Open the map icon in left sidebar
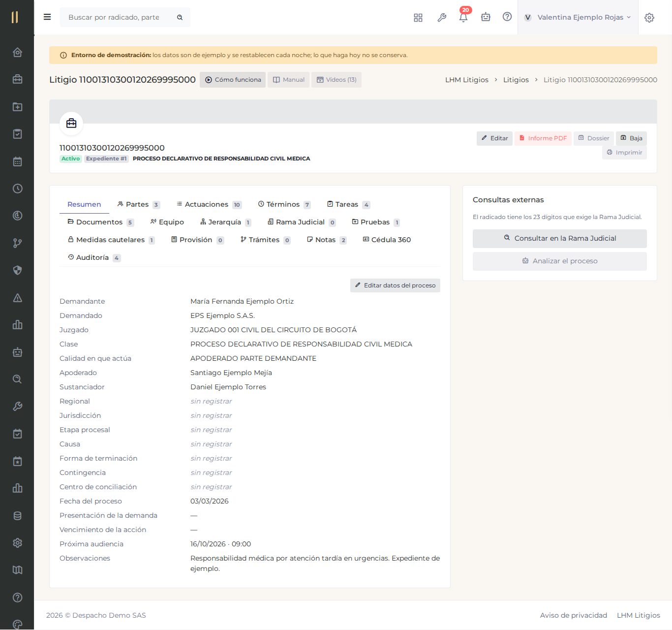672x630 pixels. click(17, 570)
